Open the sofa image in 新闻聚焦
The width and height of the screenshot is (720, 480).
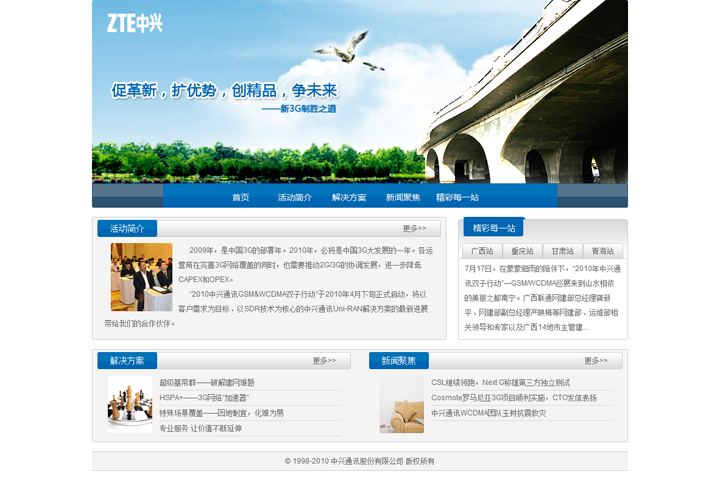(x=402, y=405)
